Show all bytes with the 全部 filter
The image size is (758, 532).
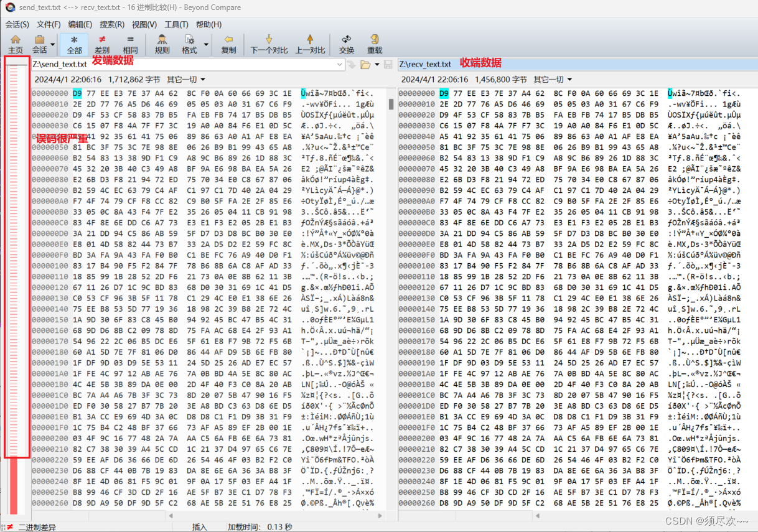74,44
